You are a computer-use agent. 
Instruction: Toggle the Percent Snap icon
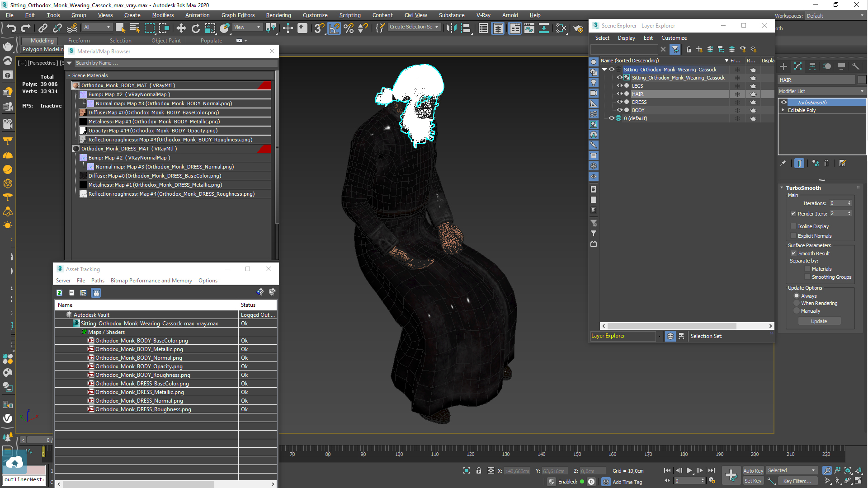pyautogui.click(x=349, y=28)
